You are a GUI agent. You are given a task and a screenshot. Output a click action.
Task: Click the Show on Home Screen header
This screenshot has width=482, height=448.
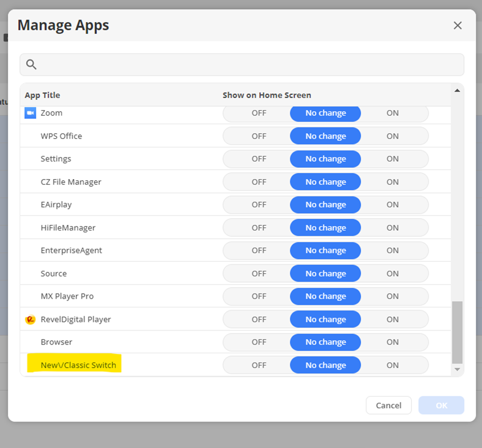(x=267, y=95)
